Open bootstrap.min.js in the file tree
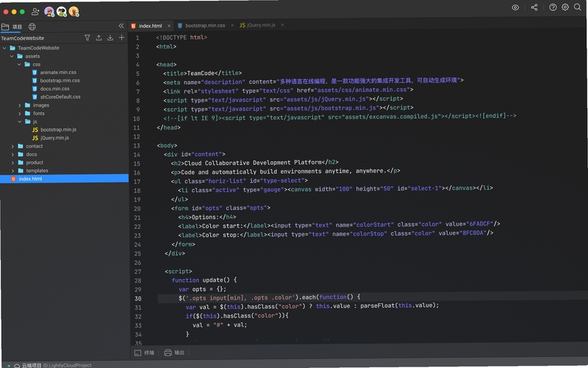Image resolution: width=588 pixels, height=368 pixels. 58,130
